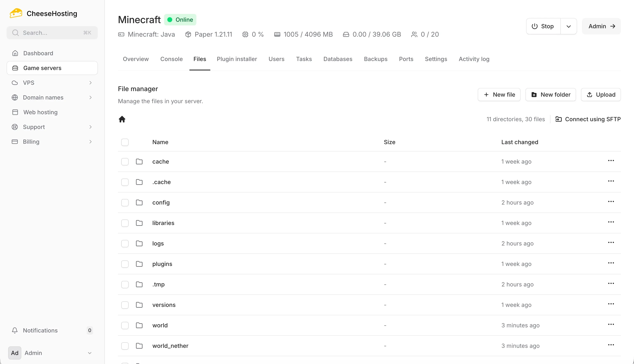Select the Domain names globe icon
The image size is (634, 364).
tap(15, 97)
